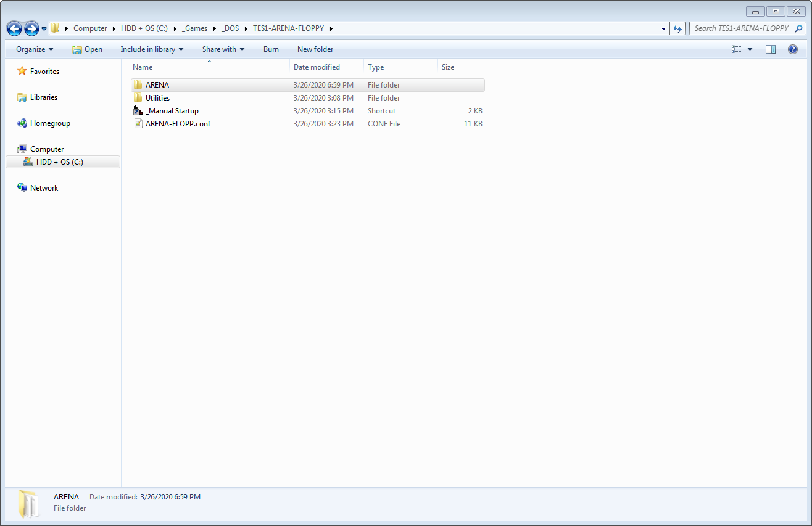Select the Utilities folder
The height and width of the screenshot is (526, 812).
pyautogui.click(x=308, y=98)
